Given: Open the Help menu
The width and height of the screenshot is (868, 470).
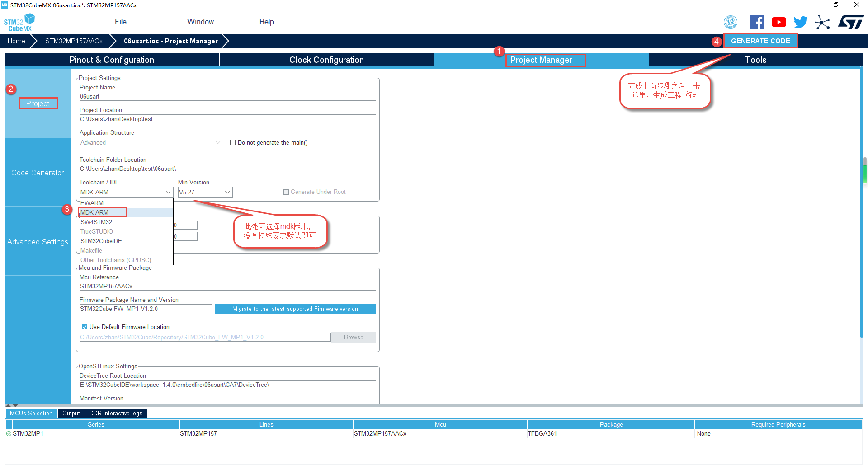Looking at the screenshot, I should (x=266, y=22).
